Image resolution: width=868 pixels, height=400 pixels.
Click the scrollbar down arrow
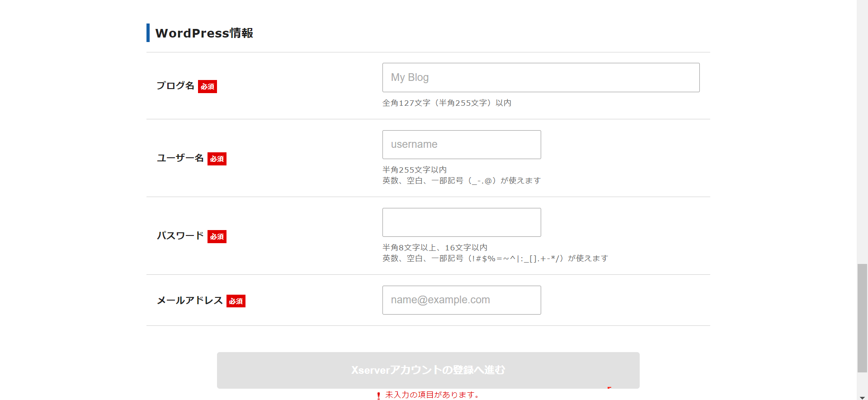[x=862, y=397]
